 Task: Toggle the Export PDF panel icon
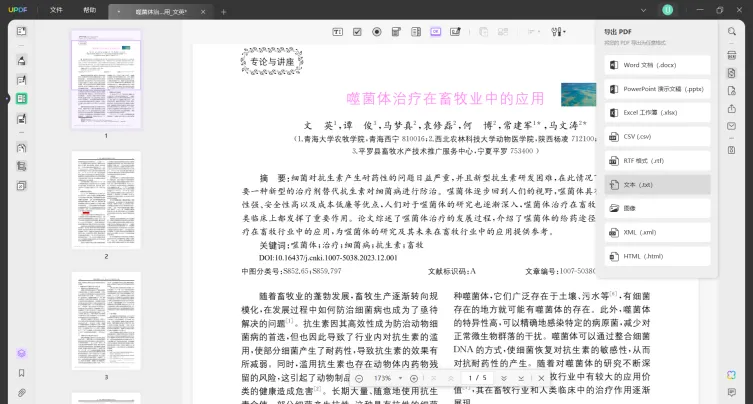click(x=731, y=73)
